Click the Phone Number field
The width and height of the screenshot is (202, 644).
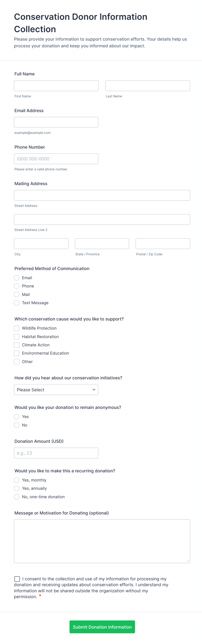(56, 159)
